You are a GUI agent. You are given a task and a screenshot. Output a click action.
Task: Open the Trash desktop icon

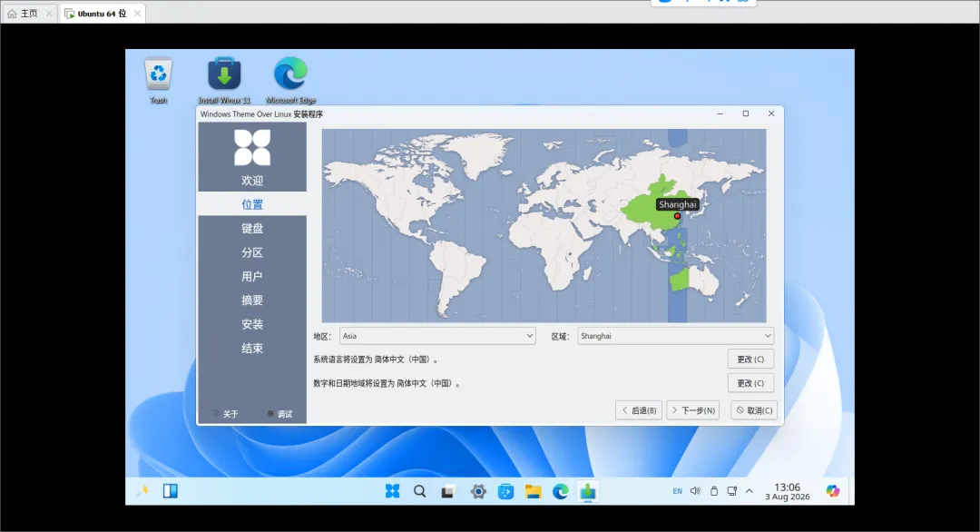(158, 80)
